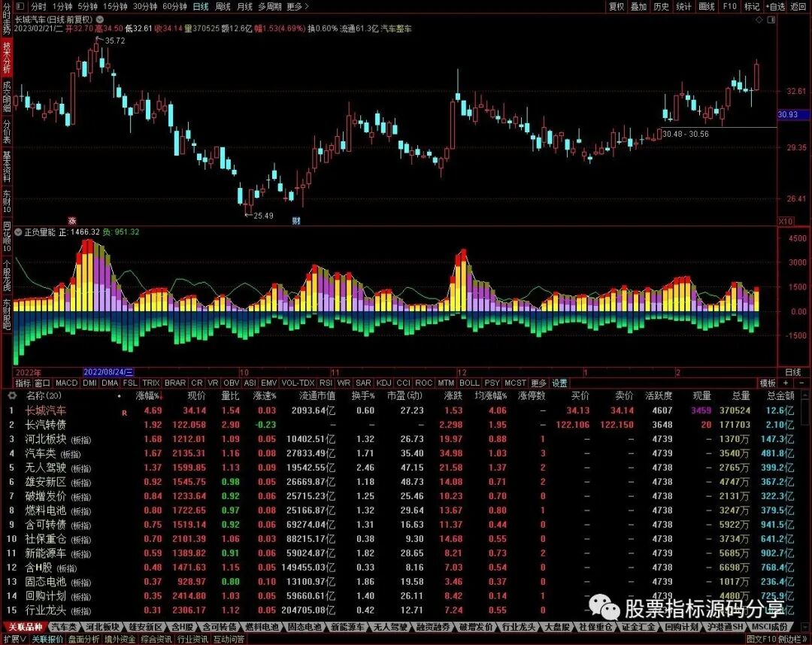Add stock via +自选 button
The width and height of the screenshot is (812, 645).
coord(775,6)
